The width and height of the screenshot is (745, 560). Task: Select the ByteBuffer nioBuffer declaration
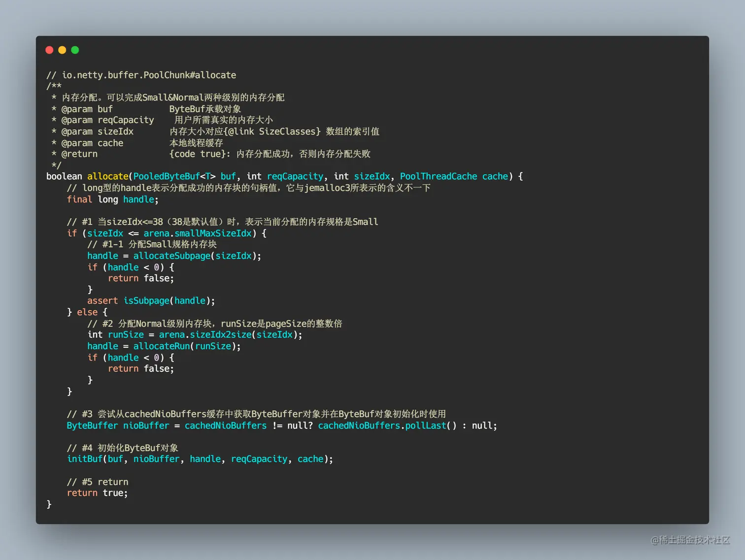pyautogui.click(x=119, y=426)
